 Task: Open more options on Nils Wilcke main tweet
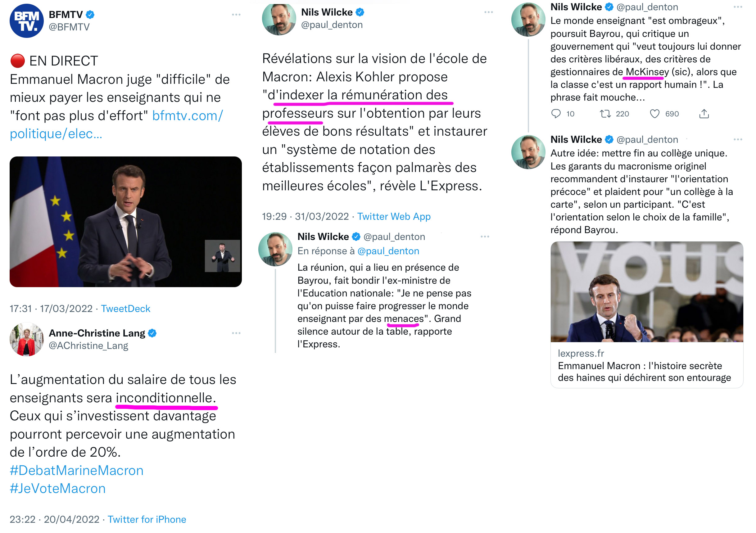pyautogui.click(x=489, y=12)
